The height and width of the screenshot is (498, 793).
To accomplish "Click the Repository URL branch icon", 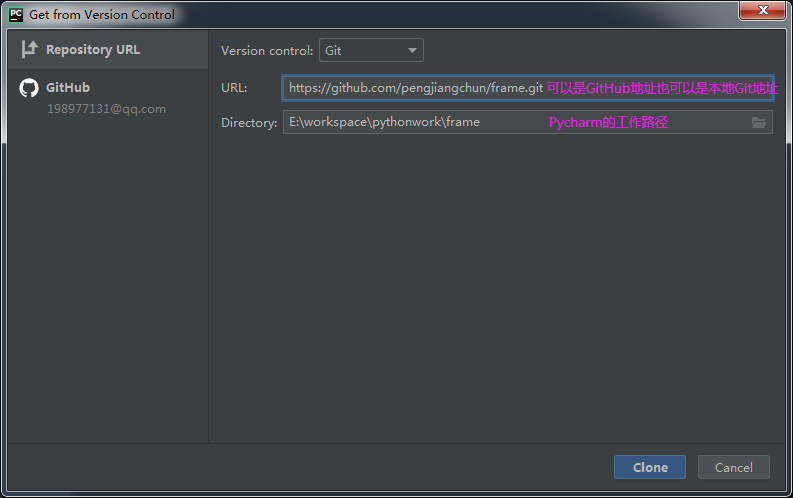I will pyautogui.click(x=29, y=50).
